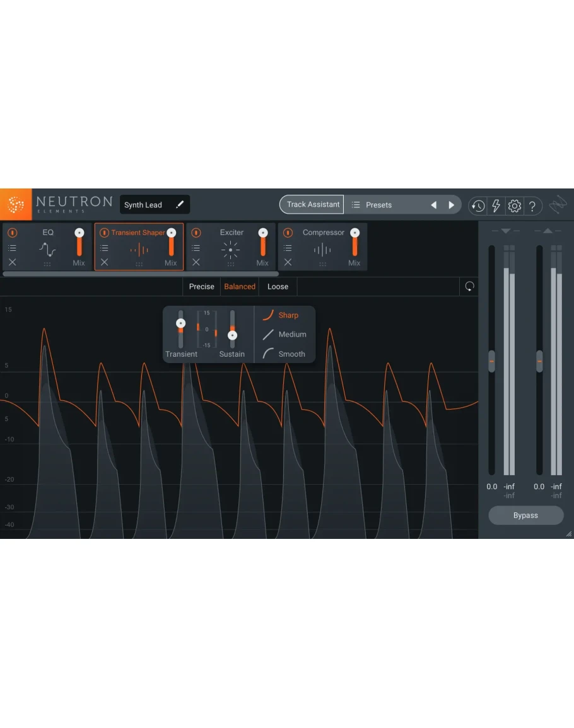Disable the Compressor module power button
Viewport: 574px width, 728px height.
coord(288,233)
